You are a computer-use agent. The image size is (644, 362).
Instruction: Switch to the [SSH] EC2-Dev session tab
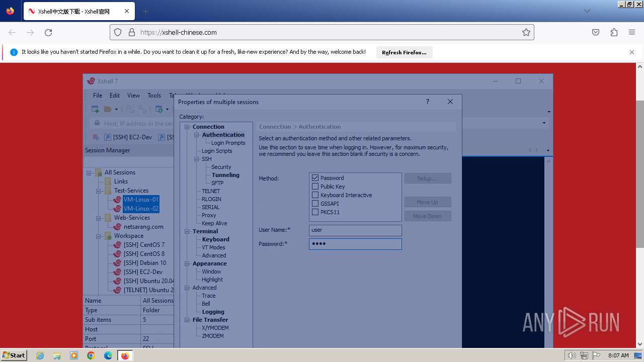click(x=128, y=137)
